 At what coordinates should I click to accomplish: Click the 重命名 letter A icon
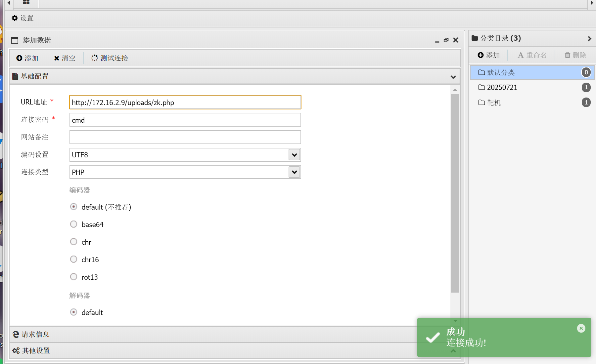tap(521, 55)
